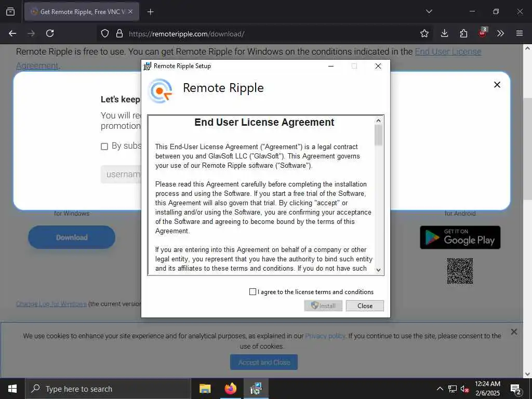The width and height of the screenshot is (532, 399).
Task: Click the uBlock Origin extension icon
Action: pos(483,33)
